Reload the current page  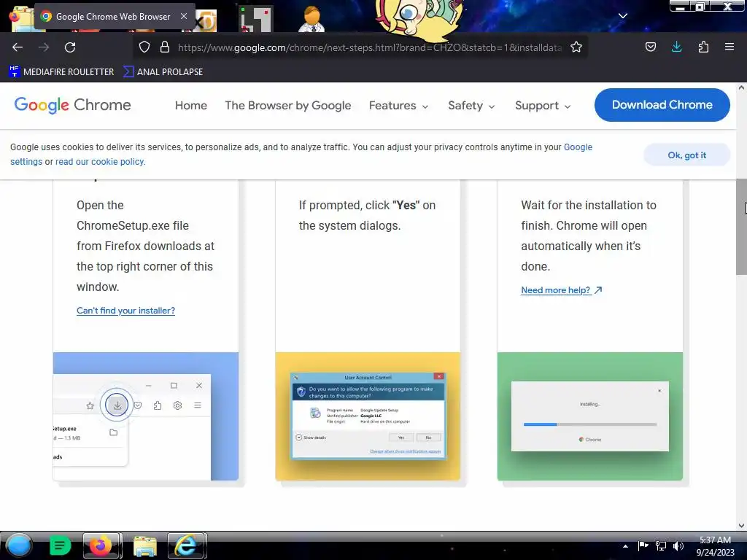click(70, 47)
